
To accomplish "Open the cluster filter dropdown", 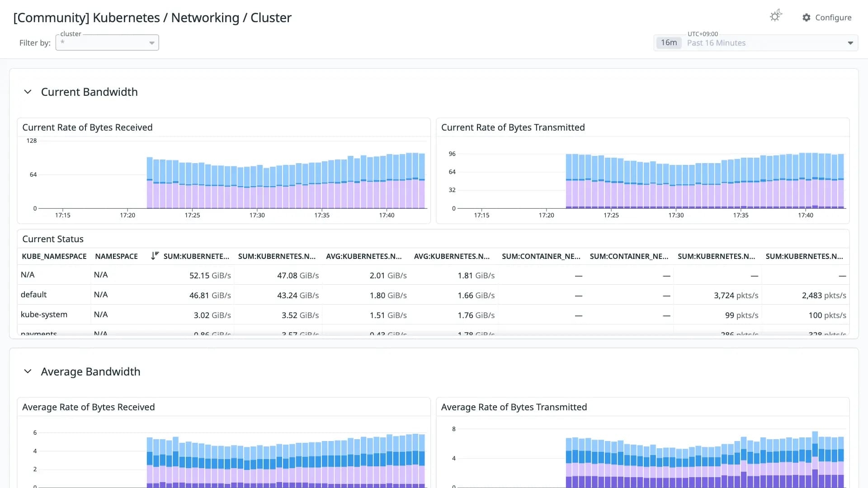I will click(x=107, y=42).
